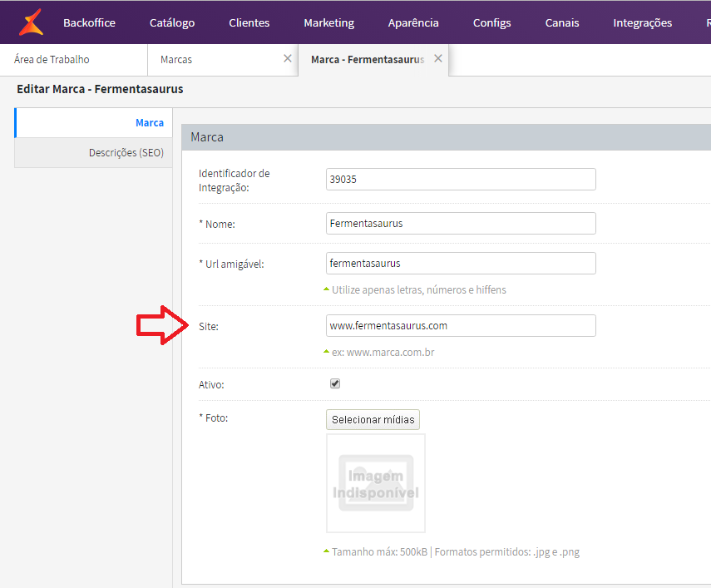The height and width of the screenshot is (588, 711).
Task: Open the Marketing menu
Action: coord(328,22)
